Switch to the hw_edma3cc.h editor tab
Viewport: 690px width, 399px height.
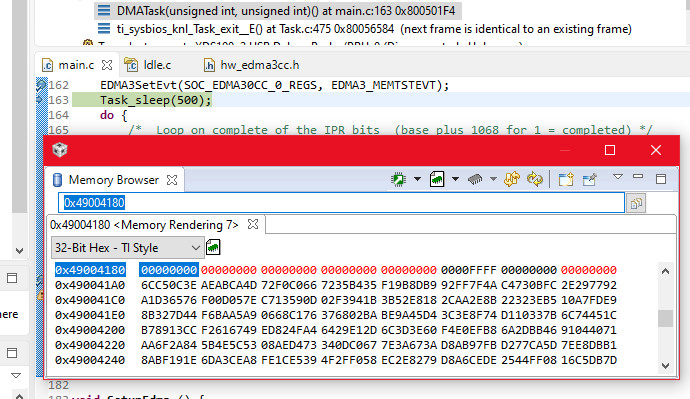pyautogui.click(x=252, y=65)
